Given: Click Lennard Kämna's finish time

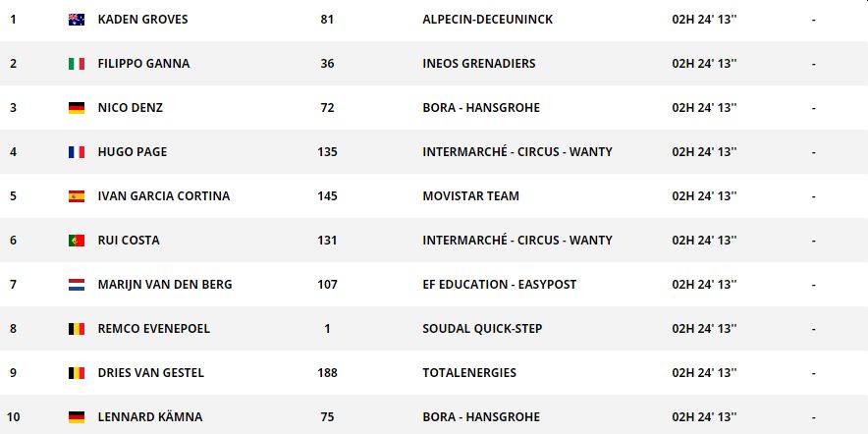Looking at the screenshot, I should click(704, 417).
